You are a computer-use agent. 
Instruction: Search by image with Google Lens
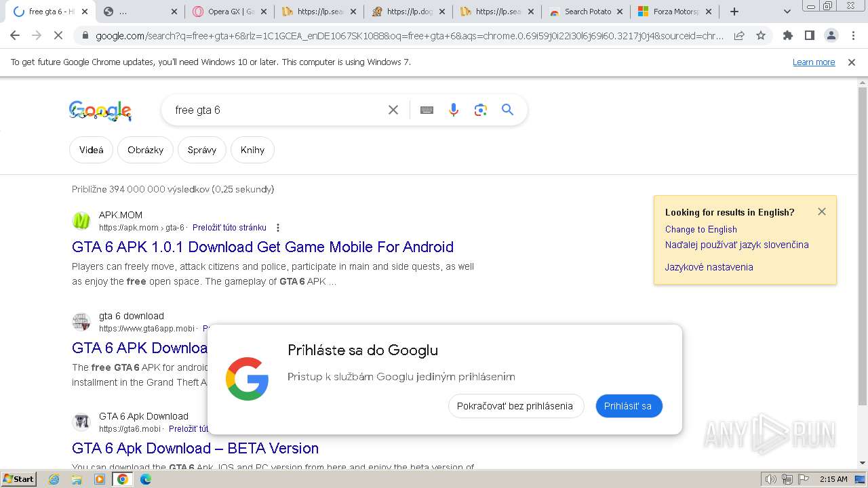point(481,110)
